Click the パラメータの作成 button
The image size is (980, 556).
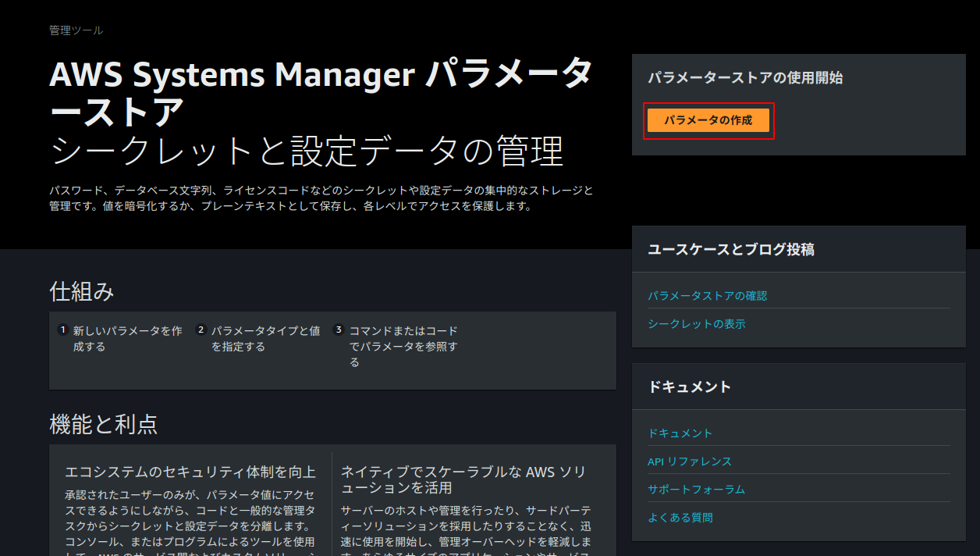[x=708, y=121]
